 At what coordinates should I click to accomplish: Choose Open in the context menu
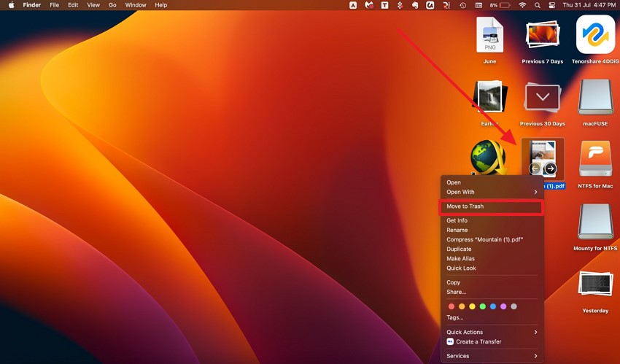492,182
